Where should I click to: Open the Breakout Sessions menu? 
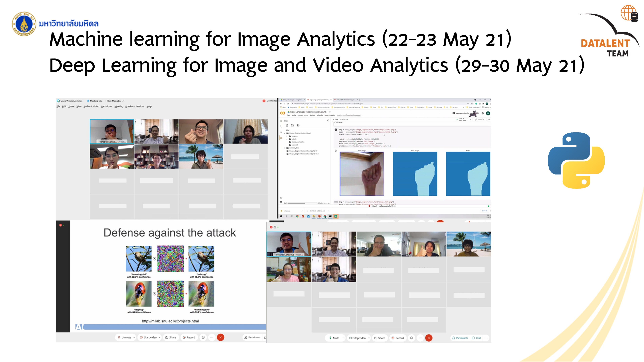click(135, 106)
